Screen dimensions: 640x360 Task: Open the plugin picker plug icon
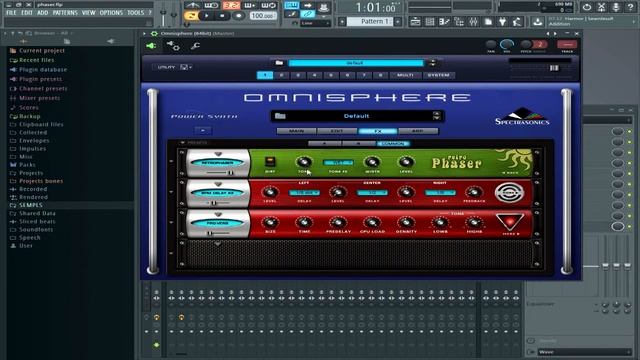[502, 22]
